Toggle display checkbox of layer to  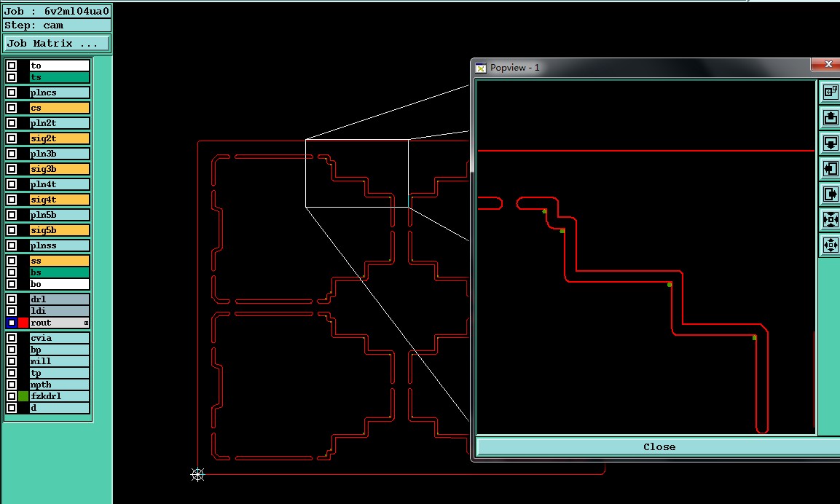pyautogui.click(x=12, y=66)
